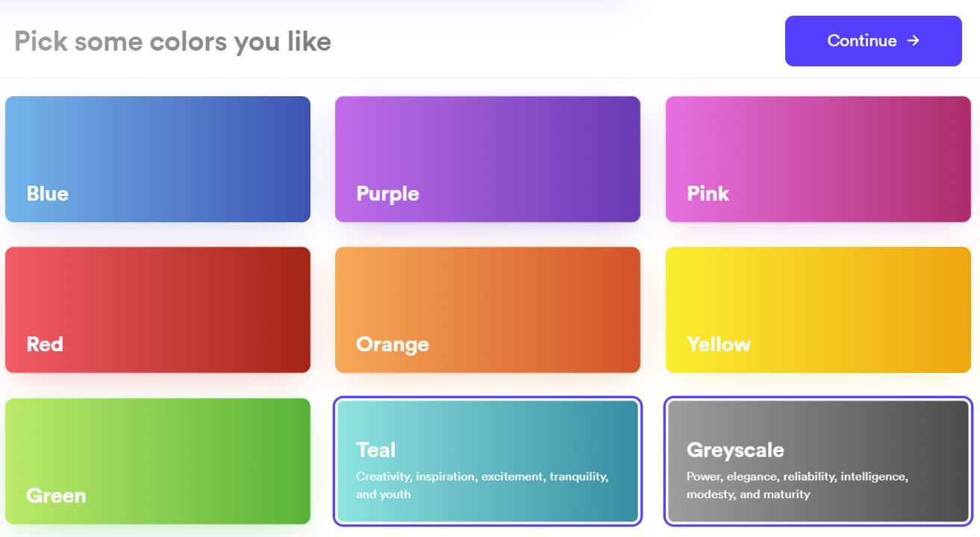Click the Greyscale description about power, elegance

coord(797,485)
